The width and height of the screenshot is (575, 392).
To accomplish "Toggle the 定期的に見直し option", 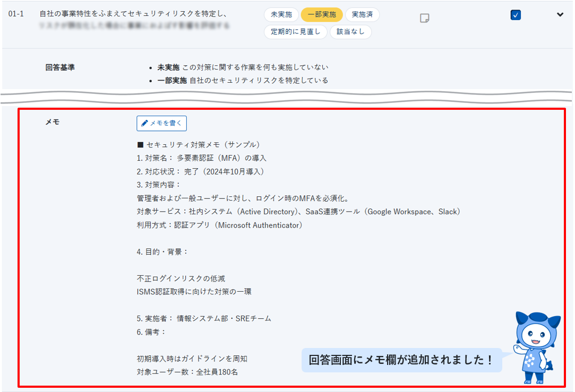I will pos(295,32).
